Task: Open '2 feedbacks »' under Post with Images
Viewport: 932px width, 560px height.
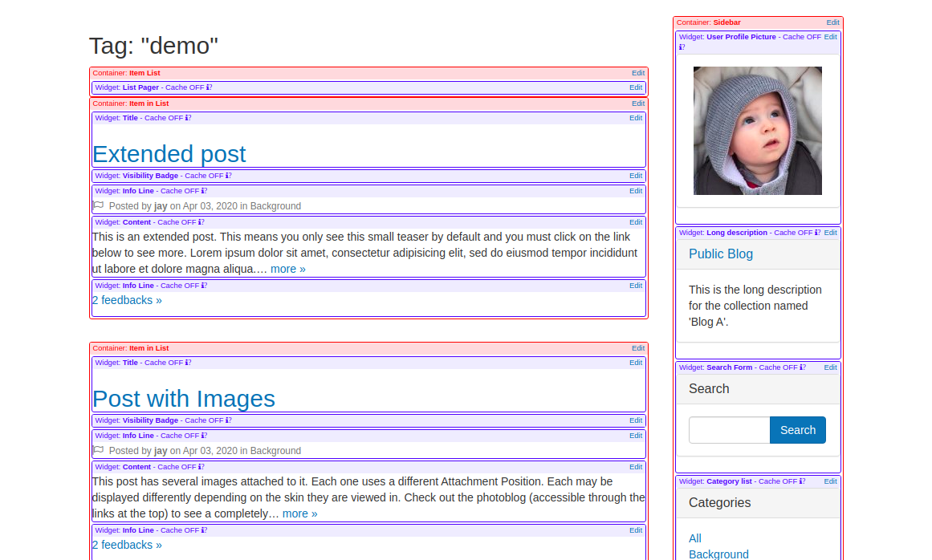Action: pyautogui.click(x=127, y=545)
